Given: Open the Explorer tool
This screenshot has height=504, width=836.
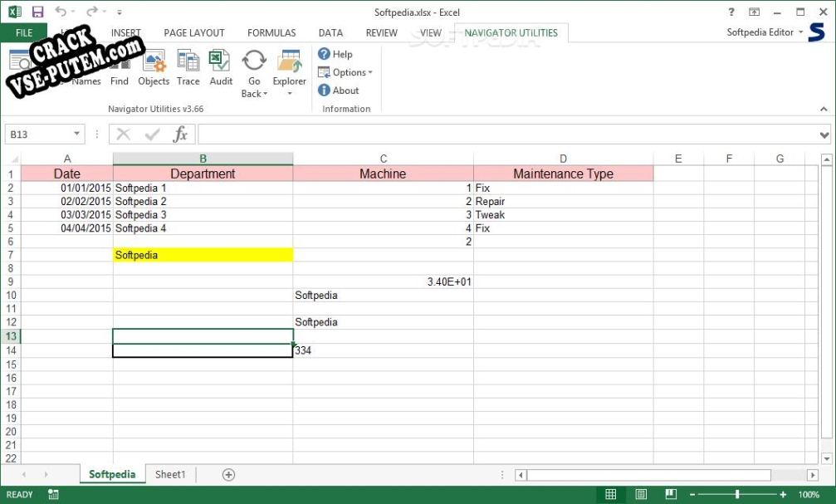Looking at the screenshot, I should (x=290, y=68).
